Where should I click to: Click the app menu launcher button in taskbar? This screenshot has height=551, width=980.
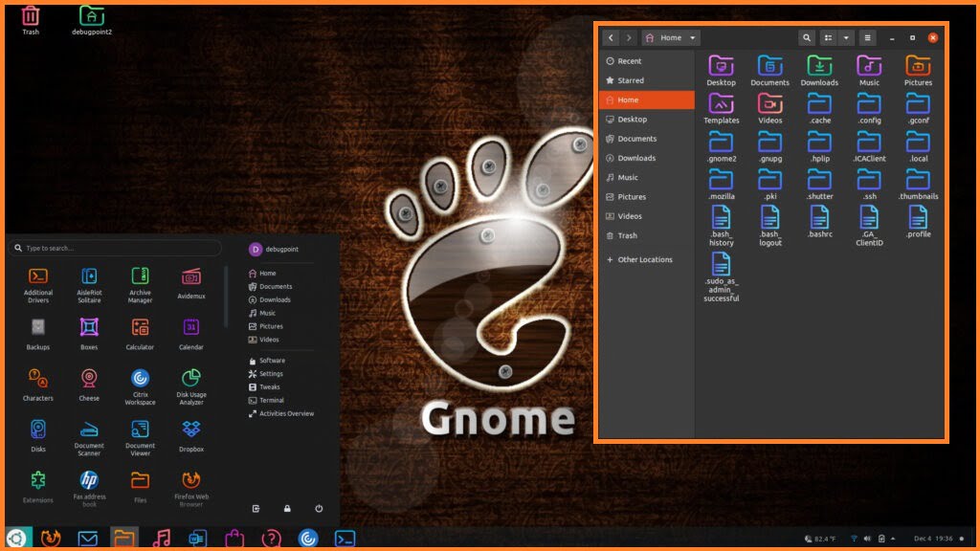point(17,538)
